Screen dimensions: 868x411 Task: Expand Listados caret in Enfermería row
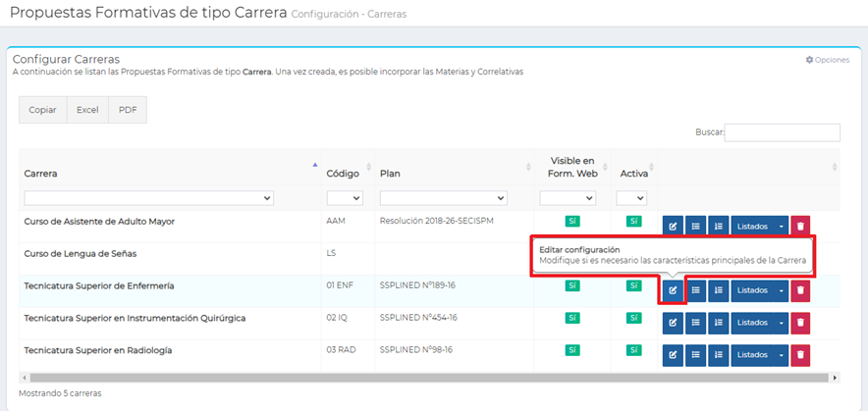coord(781,290)
